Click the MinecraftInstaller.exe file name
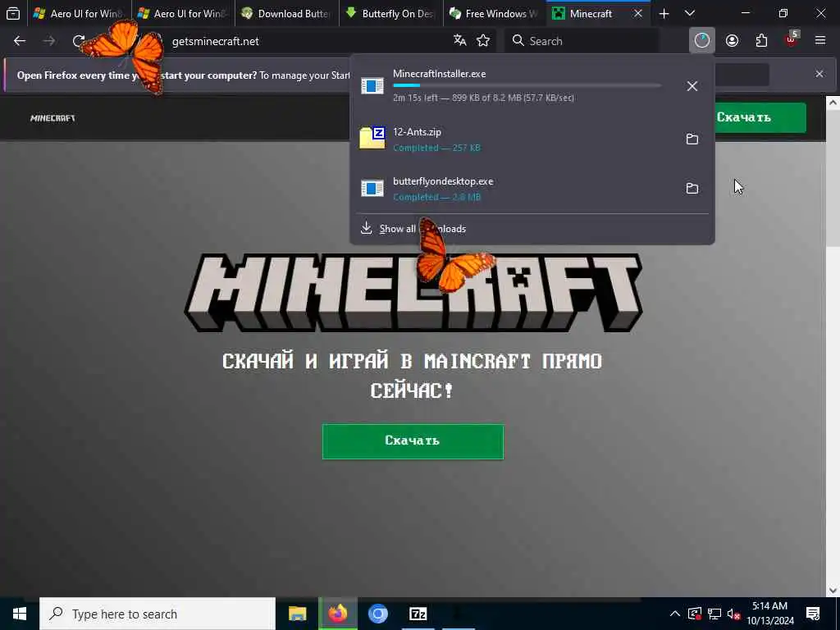The height and width of the screenshot is (630, 840). pyautogui.click(x=440, y=74)
